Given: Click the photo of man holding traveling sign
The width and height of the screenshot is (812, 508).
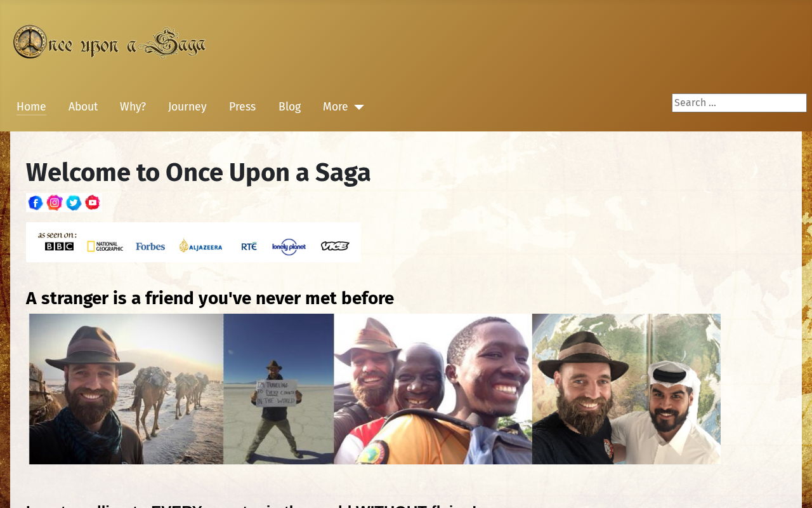Looking at the screenshot, I should point(278,389).
